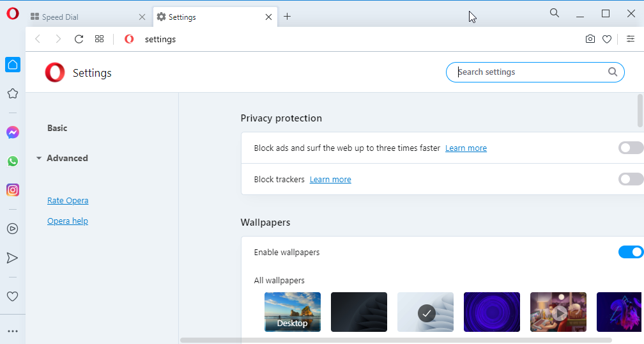The width and height of the screenshot is (644, 344).
Task: Turn off Enable wallpapers toggle
Action: pyautogui.click(x=631, y=252)
